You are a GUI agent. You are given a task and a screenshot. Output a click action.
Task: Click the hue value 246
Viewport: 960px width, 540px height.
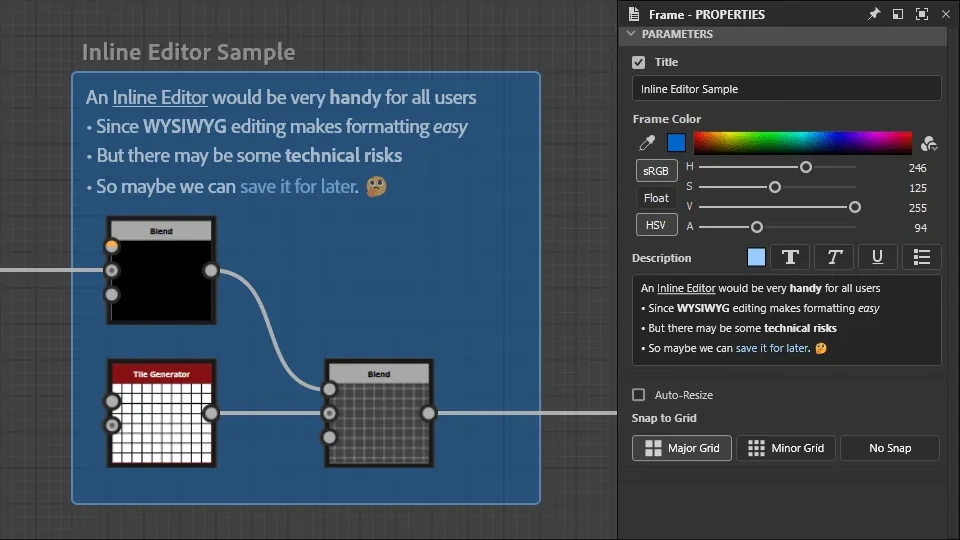(x=917, y=168)
